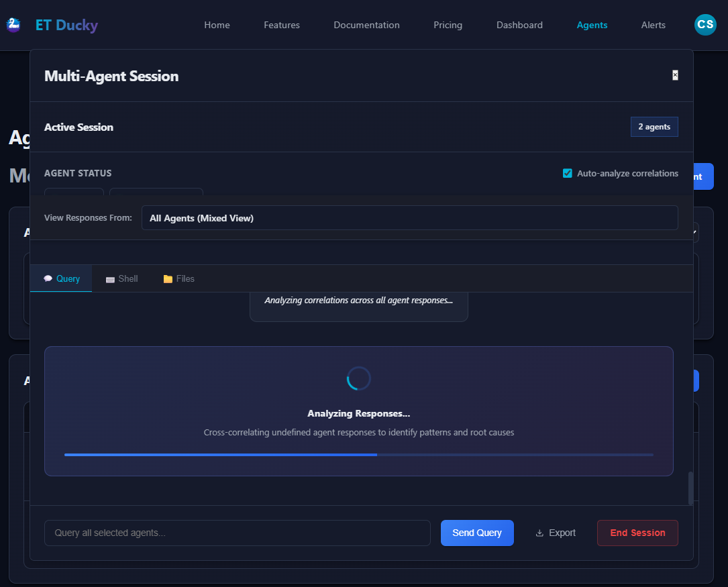Open the CS user avatar menu
728x587 pixels.
tap(705, 25)
